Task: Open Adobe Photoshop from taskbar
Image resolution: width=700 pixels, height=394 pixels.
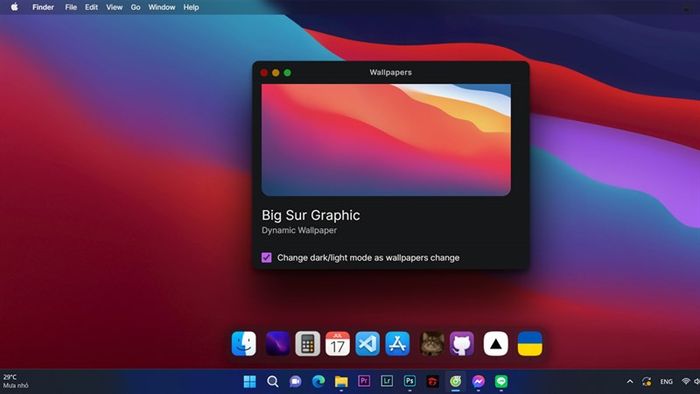Action: point(409,381)
